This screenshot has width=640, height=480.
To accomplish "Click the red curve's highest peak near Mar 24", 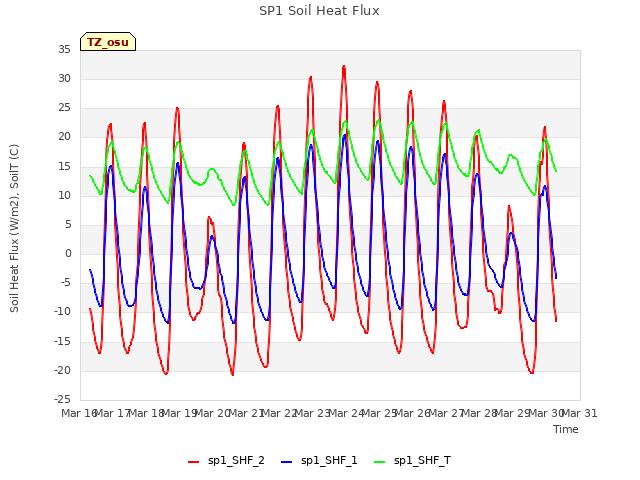I will click(344, 66).
